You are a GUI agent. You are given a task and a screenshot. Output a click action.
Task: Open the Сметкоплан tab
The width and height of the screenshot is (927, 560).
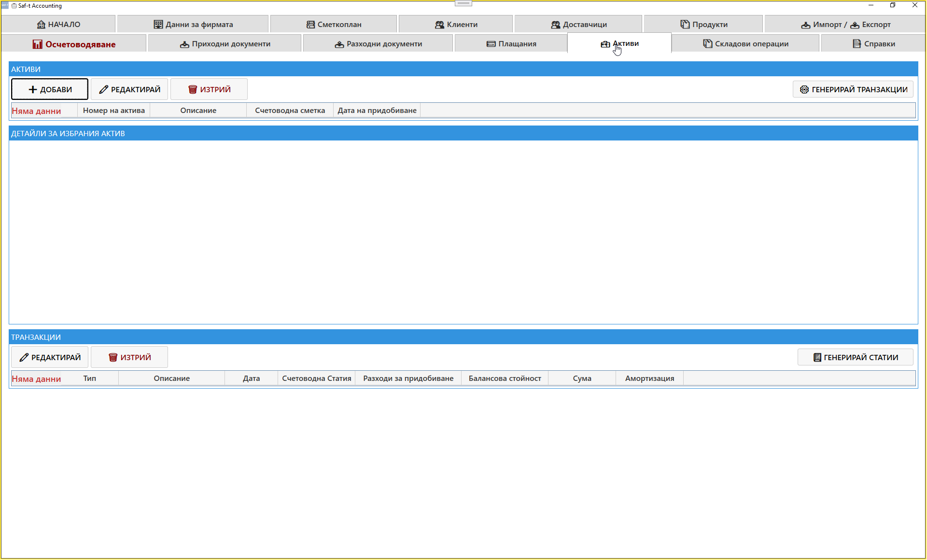(x=334, y=24)
